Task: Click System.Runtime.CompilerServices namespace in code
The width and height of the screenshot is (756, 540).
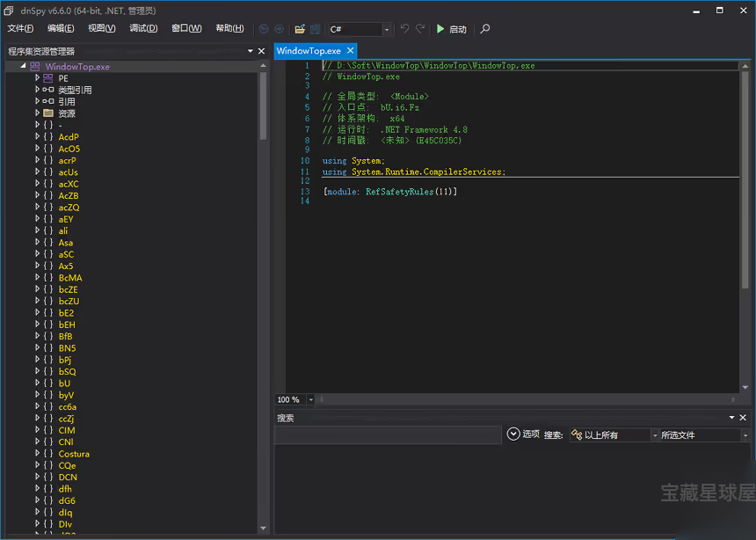Action: pos(426,171)
